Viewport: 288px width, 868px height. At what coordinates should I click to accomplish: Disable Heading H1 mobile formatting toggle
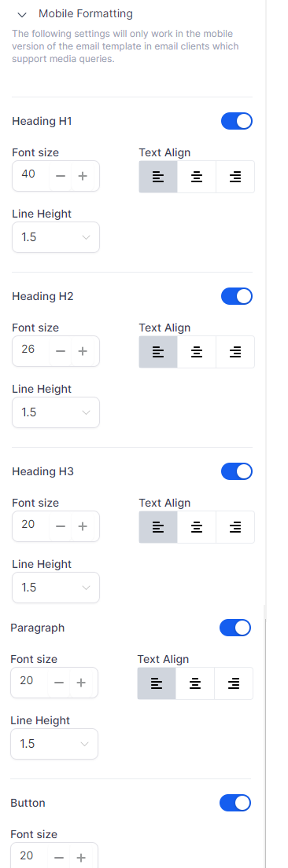click(237, 121)
